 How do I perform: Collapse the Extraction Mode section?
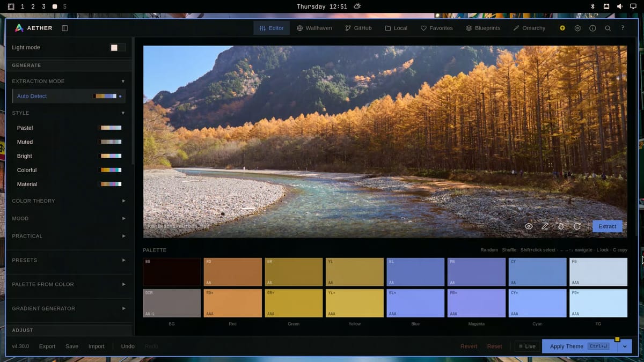click(x=69, y=81)
